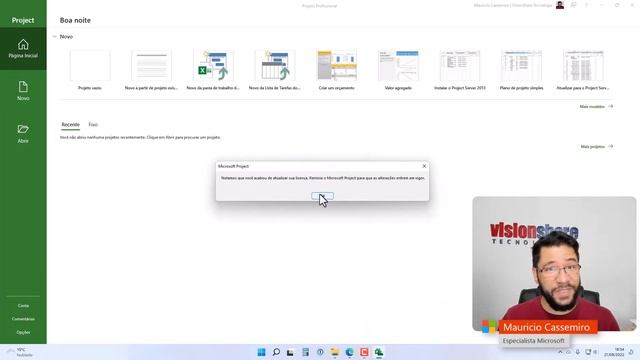Select Instalar o Project Server 2013 template
The image size is (640, 360).
pos(460,70)
